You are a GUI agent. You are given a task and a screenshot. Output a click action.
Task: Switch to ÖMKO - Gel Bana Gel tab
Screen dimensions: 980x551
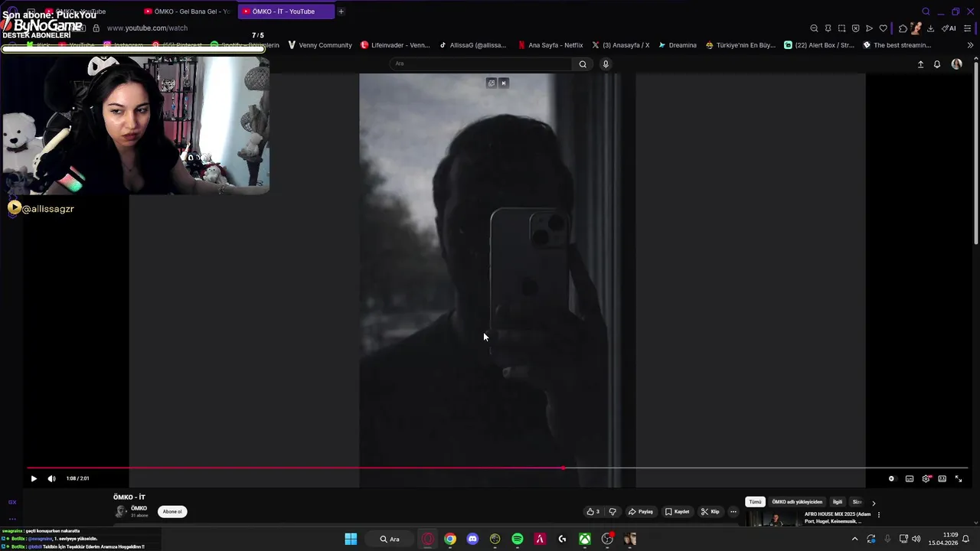tap(187, 11)
